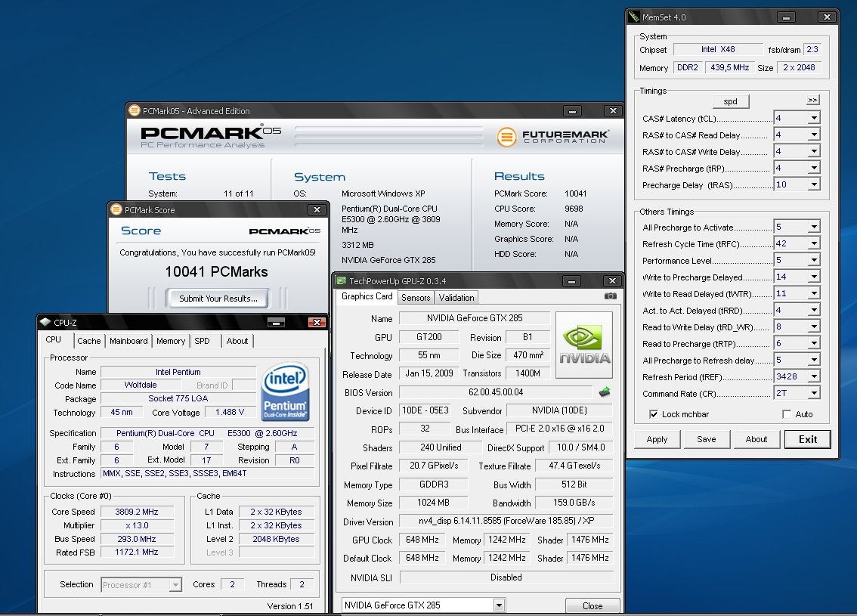Minimize the MemSet window

786,17
